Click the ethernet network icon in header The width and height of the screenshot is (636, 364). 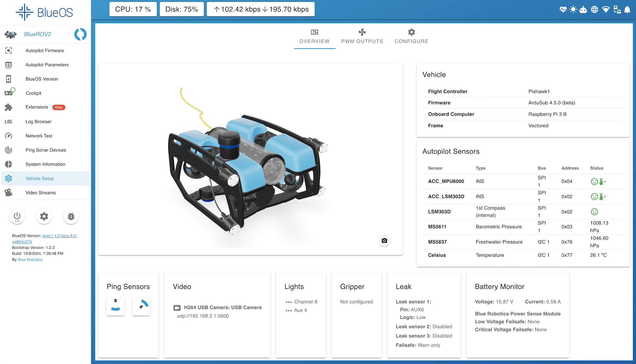click(617, 10)
